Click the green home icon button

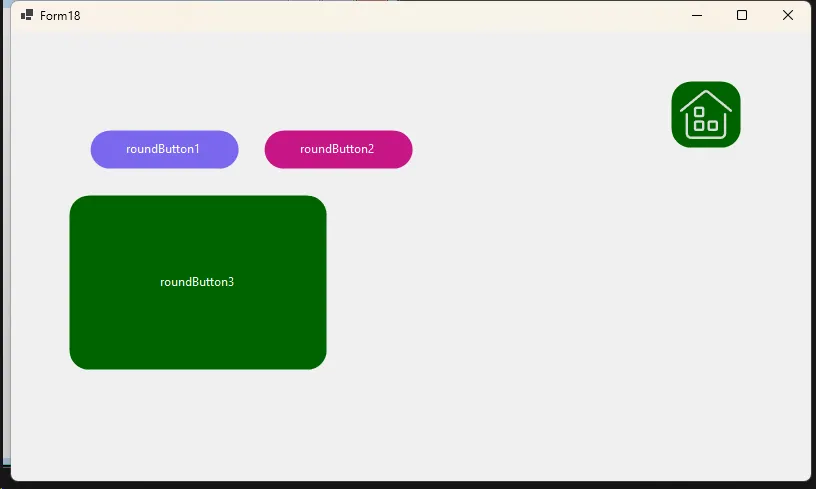click(706, 114)
